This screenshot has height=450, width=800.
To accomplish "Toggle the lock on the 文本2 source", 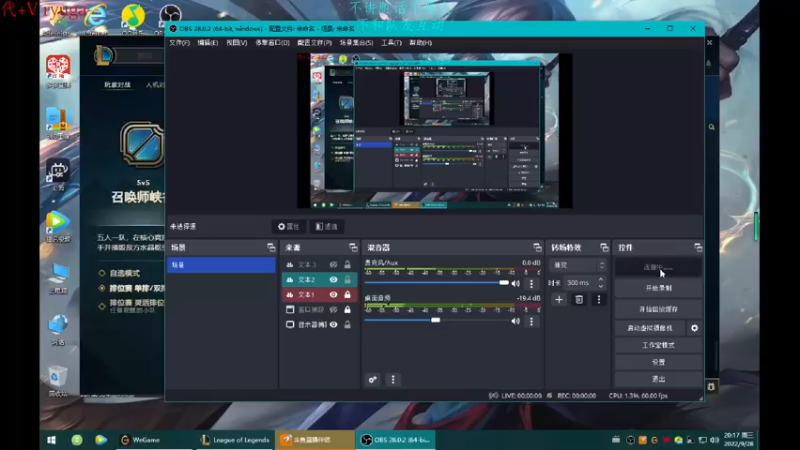I will 347,280.
